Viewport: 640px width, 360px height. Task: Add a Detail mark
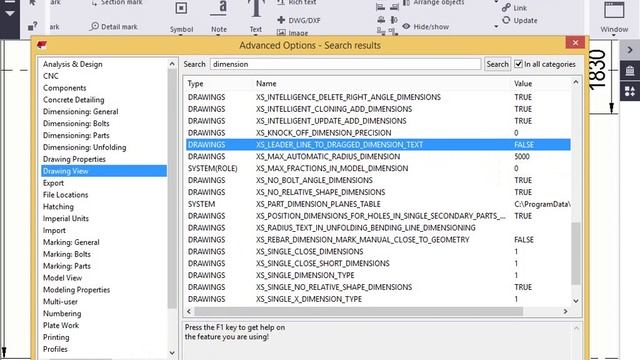coord(114,27)
